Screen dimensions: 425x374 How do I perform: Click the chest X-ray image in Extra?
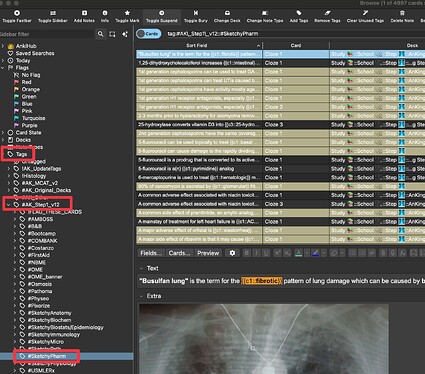tap(264, 339)
